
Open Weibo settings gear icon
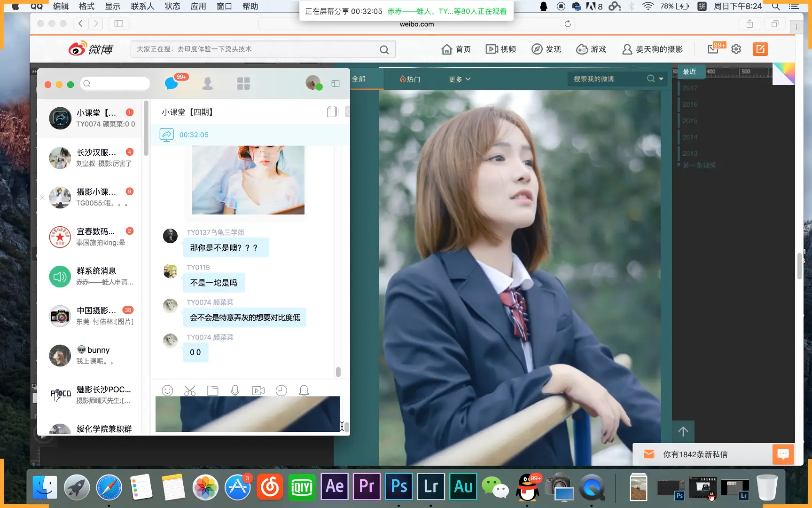click(x=736, y=49)
